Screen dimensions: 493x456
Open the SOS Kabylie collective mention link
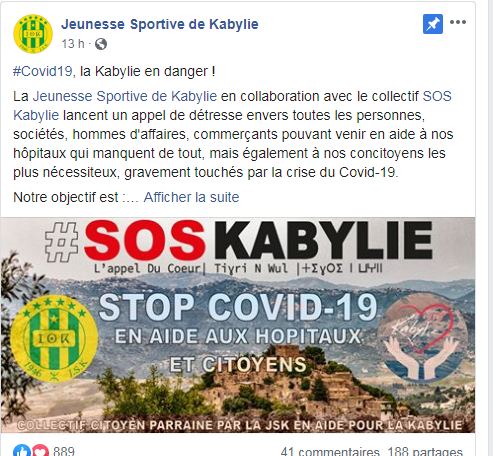click(x=232, y=106)
